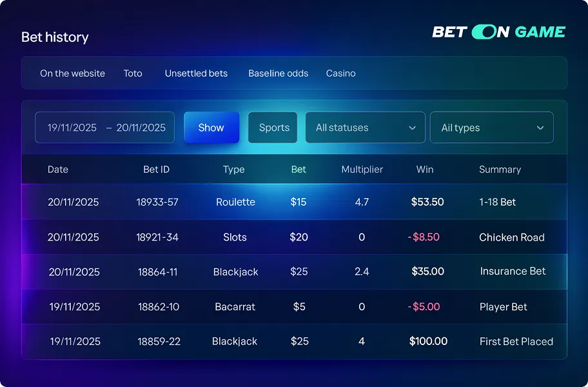Sort by the Multiplier column header
The height and width of the screenshot is (387, 588).
(362, 170)
